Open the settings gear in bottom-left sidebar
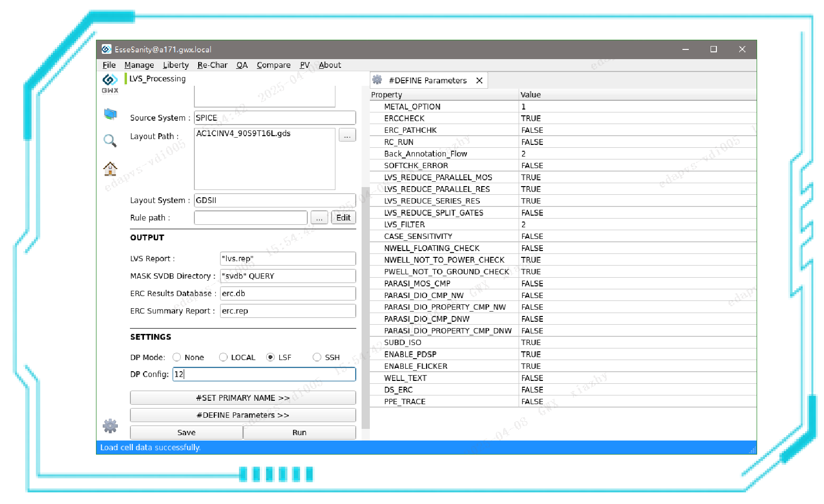 pos(110,426)
